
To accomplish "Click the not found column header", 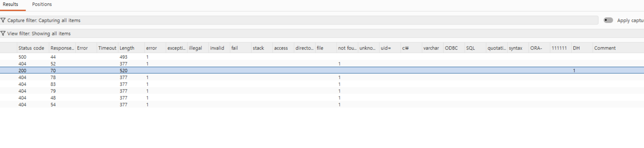I will (347, 48).
